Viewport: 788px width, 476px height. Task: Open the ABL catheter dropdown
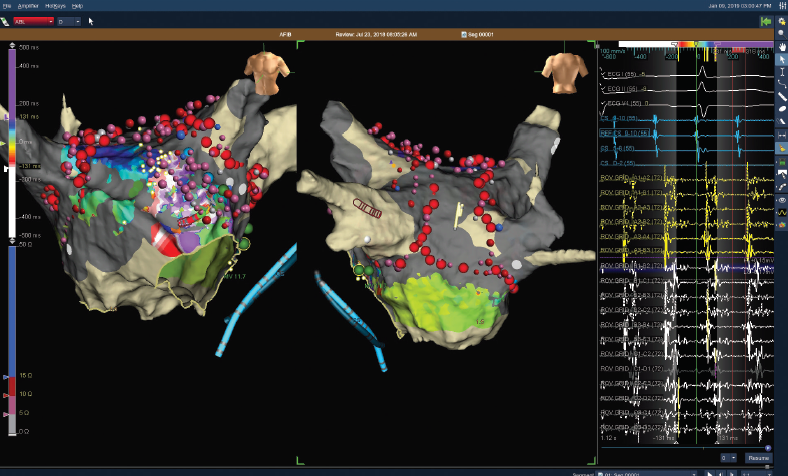(x=33, y=22)
